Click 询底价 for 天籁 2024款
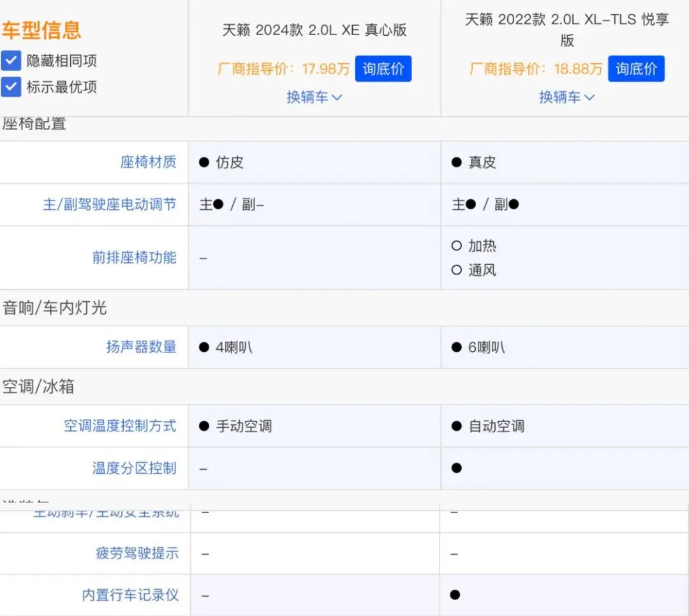 coord(383,69)
